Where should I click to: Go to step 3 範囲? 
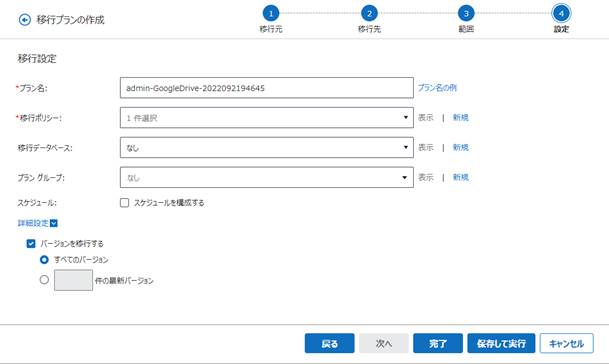(466, 14)
